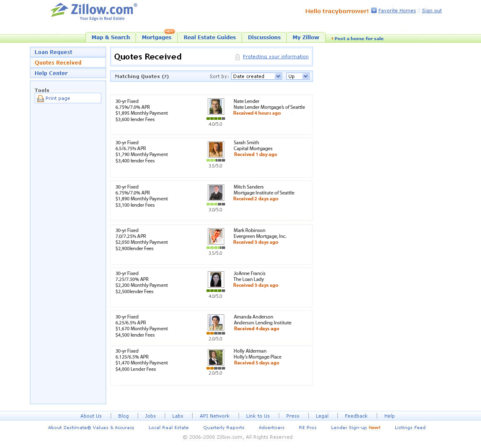Click the Matching Quotes (7) heading
The height and width of the screenshot is (448, 481).
pos(142,76)
